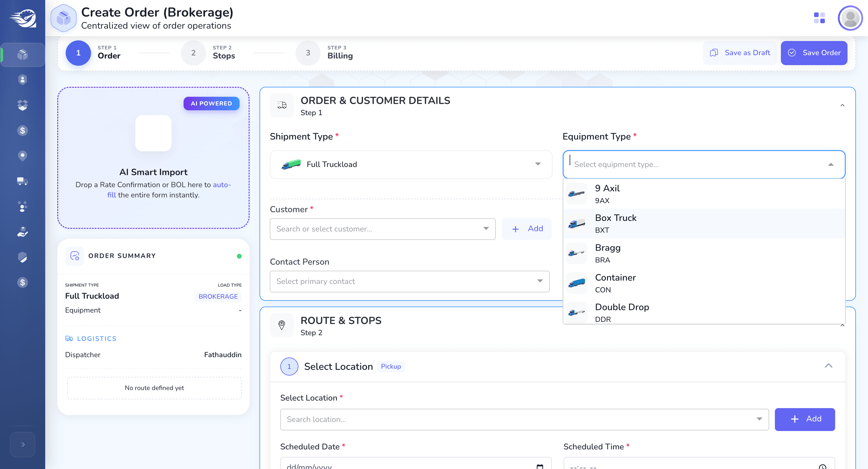Click the Save Order button
The image size is (868, 469).
[814, 53]
